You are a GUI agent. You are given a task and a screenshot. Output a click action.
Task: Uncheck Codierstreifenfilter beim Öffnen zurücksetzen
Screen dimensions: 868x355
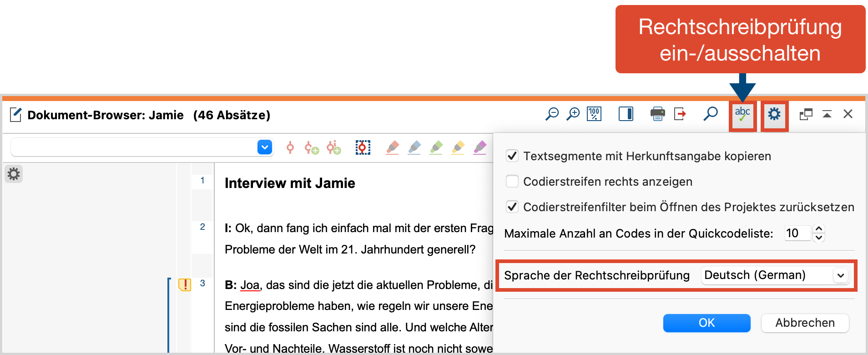tap(512, 207)
